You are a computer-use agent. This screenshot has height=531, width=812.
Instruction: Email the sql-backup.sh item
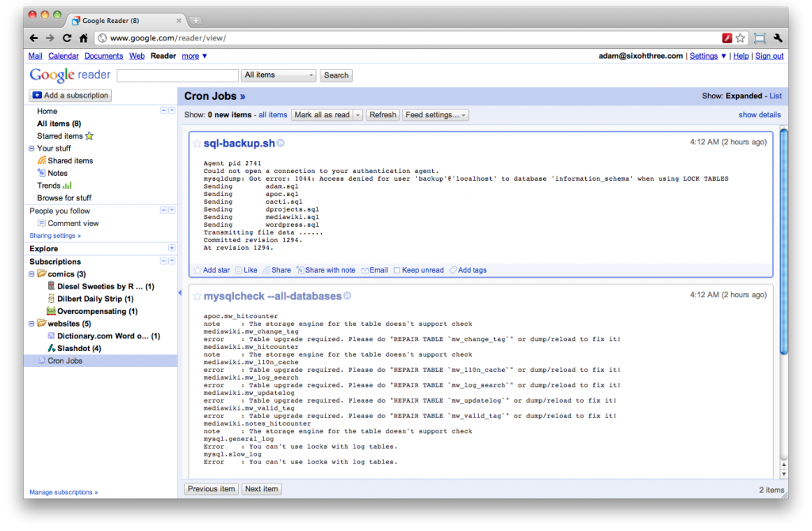[x=375, y=270]
